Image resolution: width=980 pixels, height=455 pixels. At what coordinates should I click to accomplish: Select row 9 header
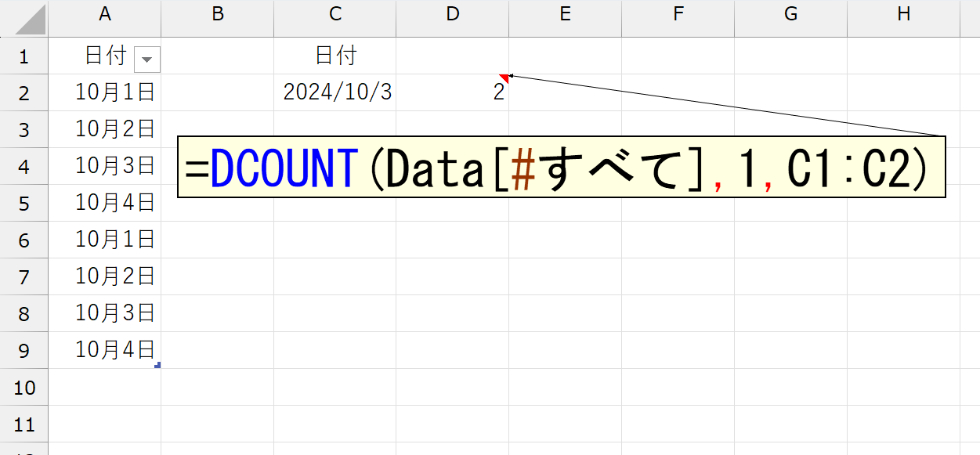pyautogui.click(x=24, y=350)
